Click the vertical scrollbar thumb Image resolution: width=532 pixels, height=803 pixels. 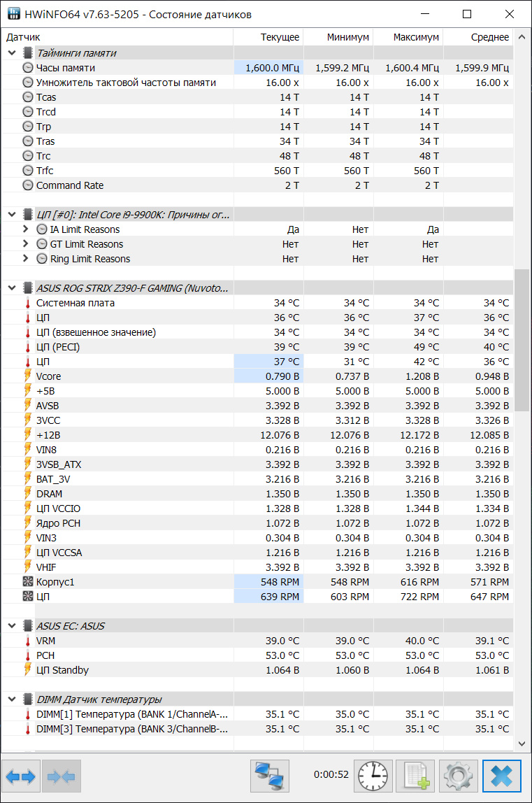coord(522,339)
